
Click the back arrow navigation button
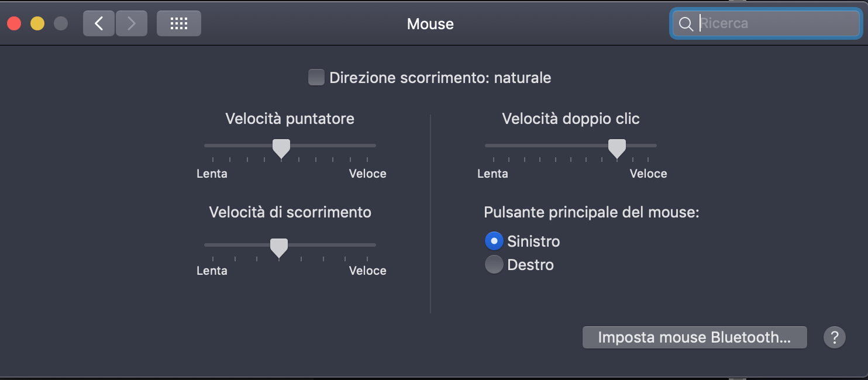[98, 23]
